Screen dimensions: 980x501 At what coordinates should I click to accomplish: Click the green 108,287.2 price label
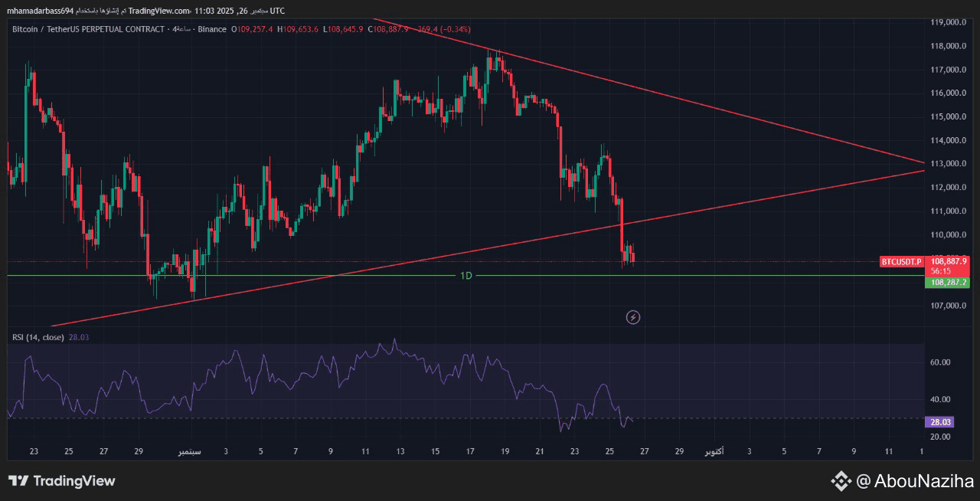tap(948, 283)
